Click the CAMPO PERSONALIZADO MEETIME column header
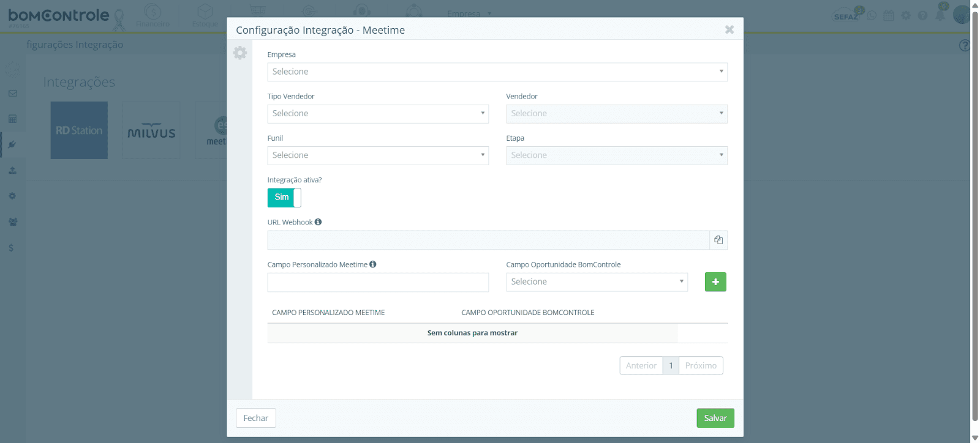This screenshot has width=980, height=443. 328,313
